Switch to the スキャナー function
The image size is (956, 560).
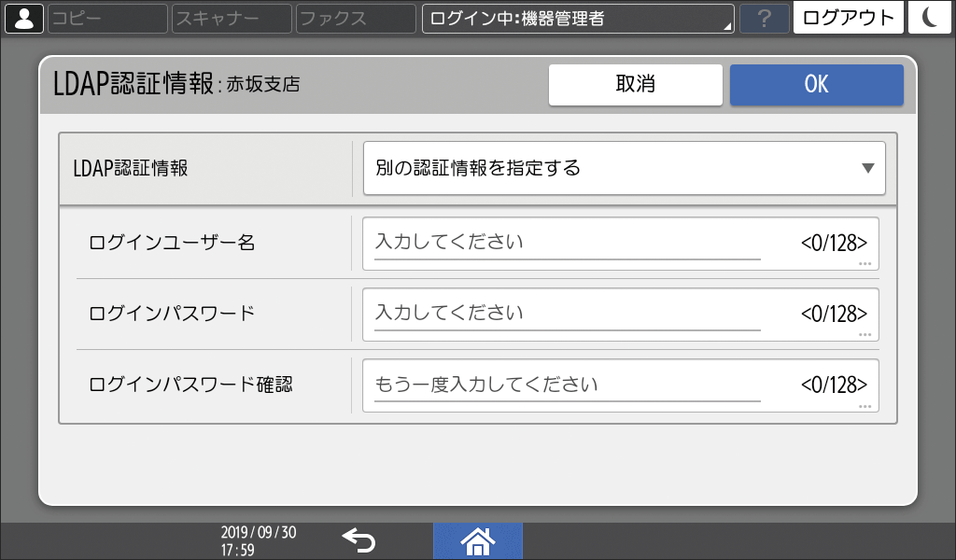click(x=230, y=18)
